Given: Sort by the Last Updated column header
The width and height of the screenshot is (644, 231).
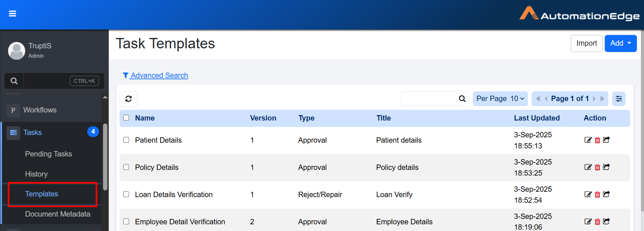Looking at the screenshot, I should coord(537,118).
